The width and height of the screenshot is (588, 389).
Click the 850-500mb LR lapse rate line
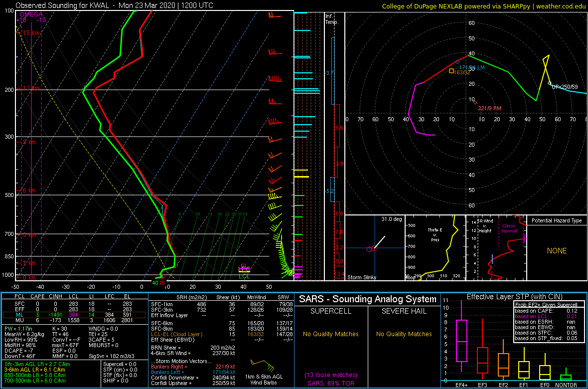tap(35, 375)
